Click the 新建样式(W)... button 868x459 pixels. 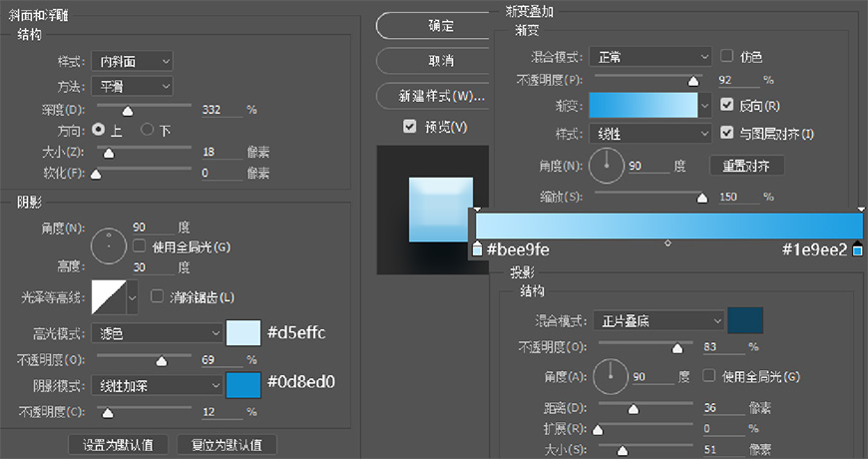click(x=432, y=97)
